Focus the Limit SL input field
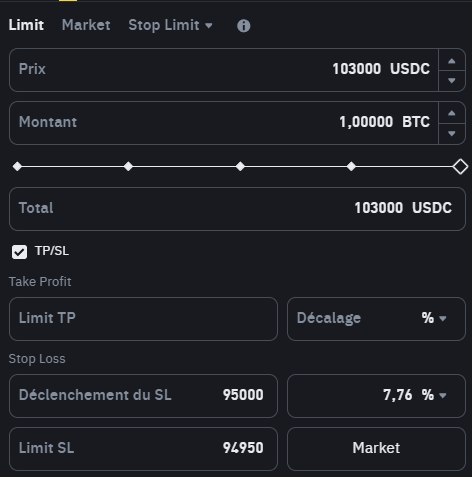Screen dimensions: 472x477 point(143,449)
